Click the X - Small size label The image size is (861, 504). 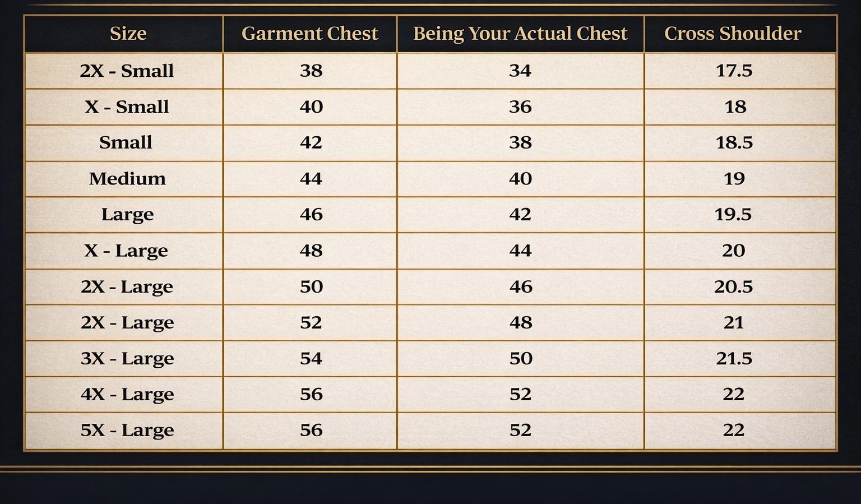pyautogui.click(x=127, y=107)
